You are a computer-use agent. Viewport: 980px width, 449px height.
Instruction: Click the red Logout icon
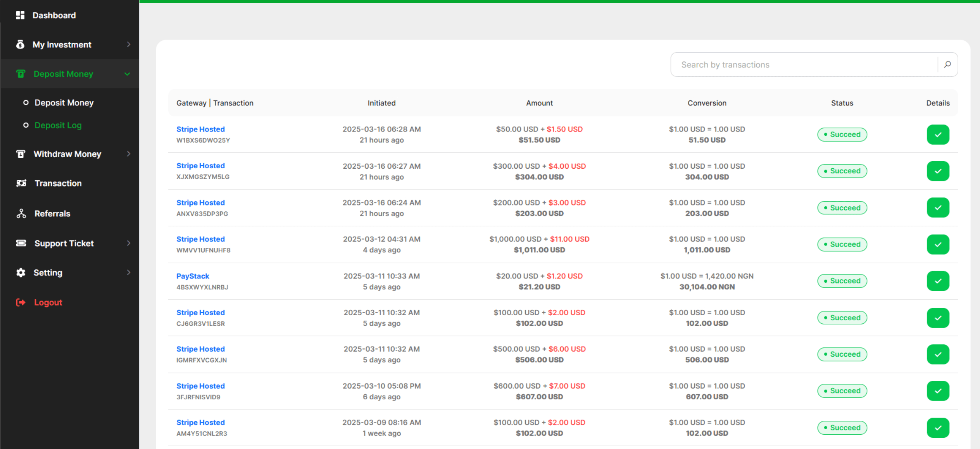pos(21,302)
